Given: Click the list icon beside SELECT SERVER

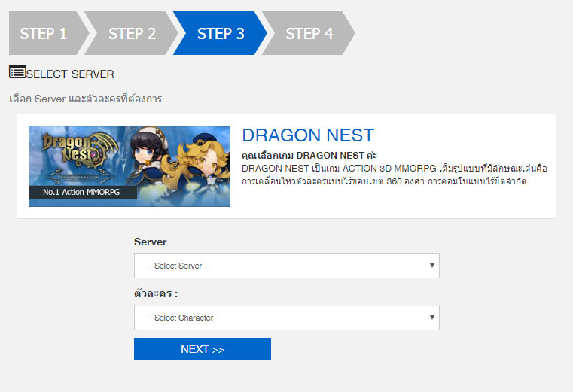Looking at the screenshot, I should tap(17, 71).
